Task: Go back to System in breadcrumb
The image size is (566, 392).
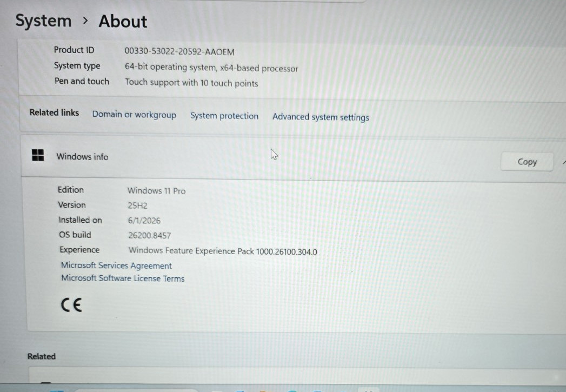Action: point(43,21)
